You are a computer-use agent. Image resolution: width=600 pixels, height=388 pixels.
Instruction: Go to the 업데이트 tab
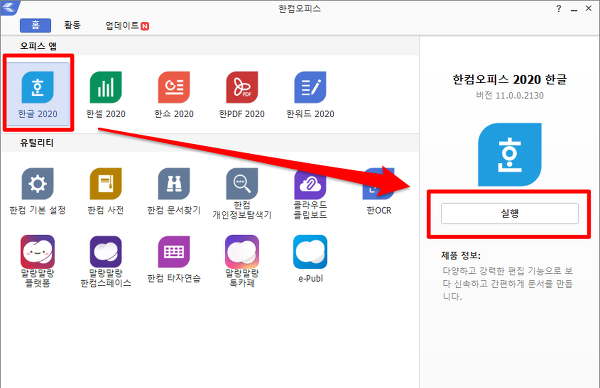[x=127, y=26]
